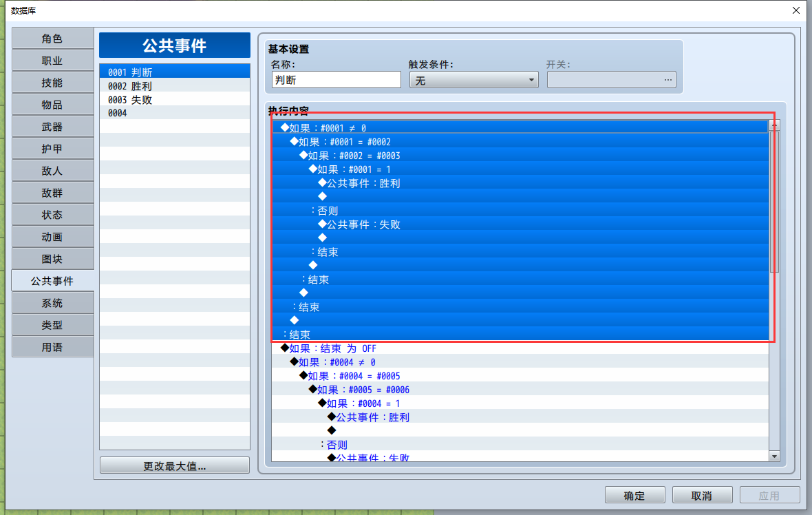812x515 pixels.
Task: Click the scroll-up arrow of the command list
Action: pos(775,125)
